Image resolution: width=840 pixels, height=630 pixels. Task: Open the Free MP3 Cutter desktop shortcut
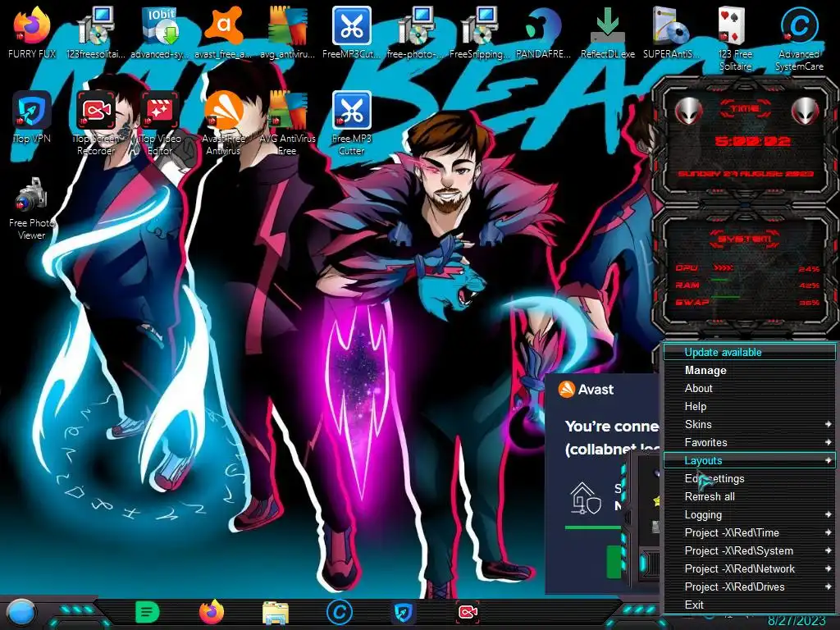point(351,123)
